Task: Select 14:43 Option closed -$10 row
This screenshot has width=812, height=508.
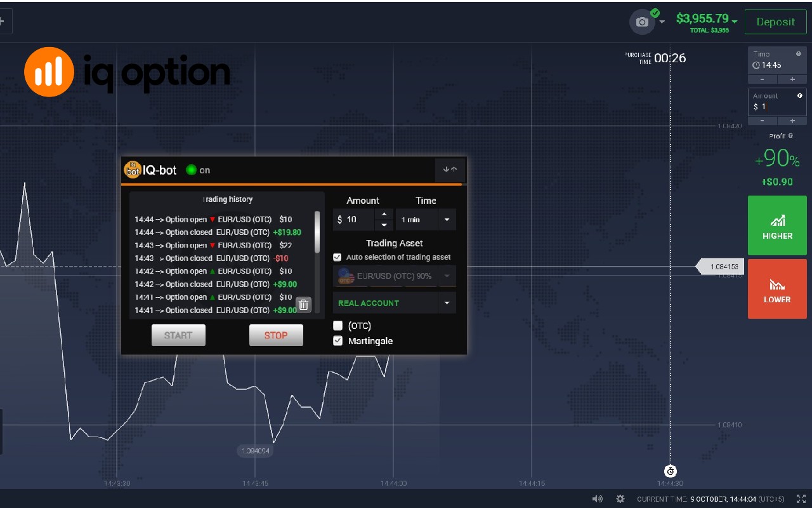Action: coord(212,258)
